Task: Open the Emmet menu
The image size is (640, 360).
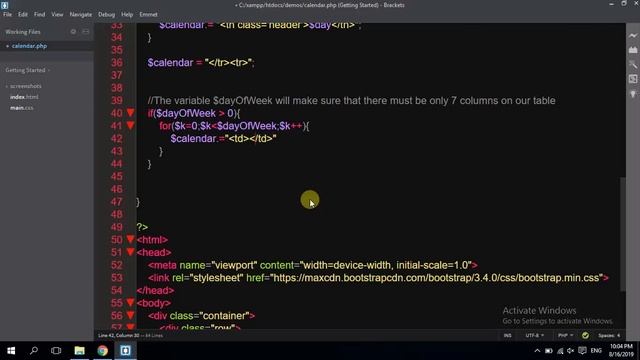Action: click(x=148, y=14)
